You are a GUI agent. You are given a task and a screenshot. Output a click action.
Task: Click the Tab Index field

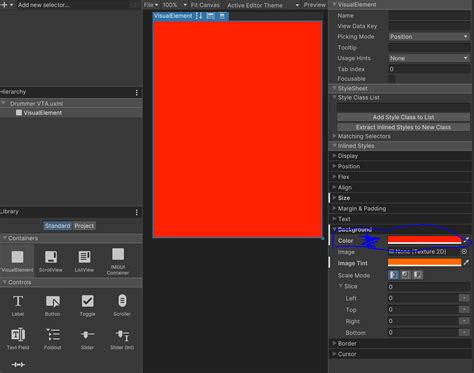[429, 69]
